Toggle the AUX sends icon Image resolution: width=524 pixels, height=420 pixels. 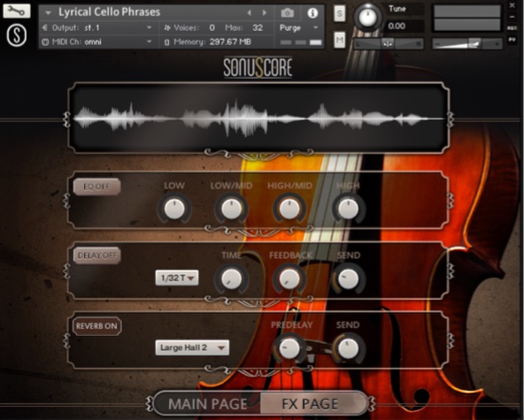[x=512, y=28]
